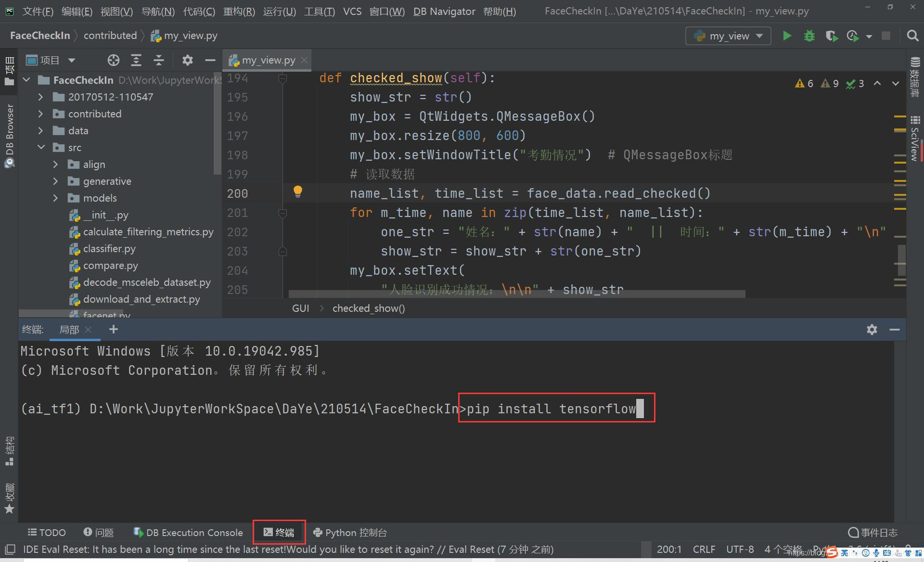Click the profile/timer icon button
Screen dimensions: 924x562
(855, 36)
